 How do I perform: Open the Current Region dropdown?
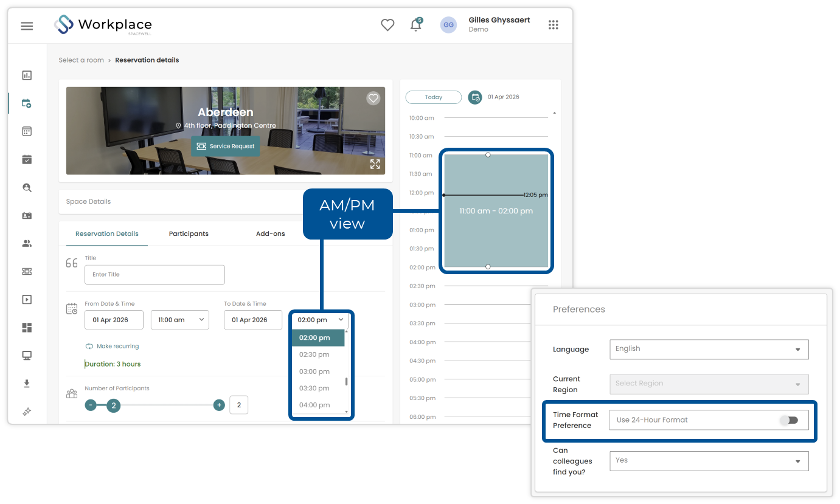709,384
